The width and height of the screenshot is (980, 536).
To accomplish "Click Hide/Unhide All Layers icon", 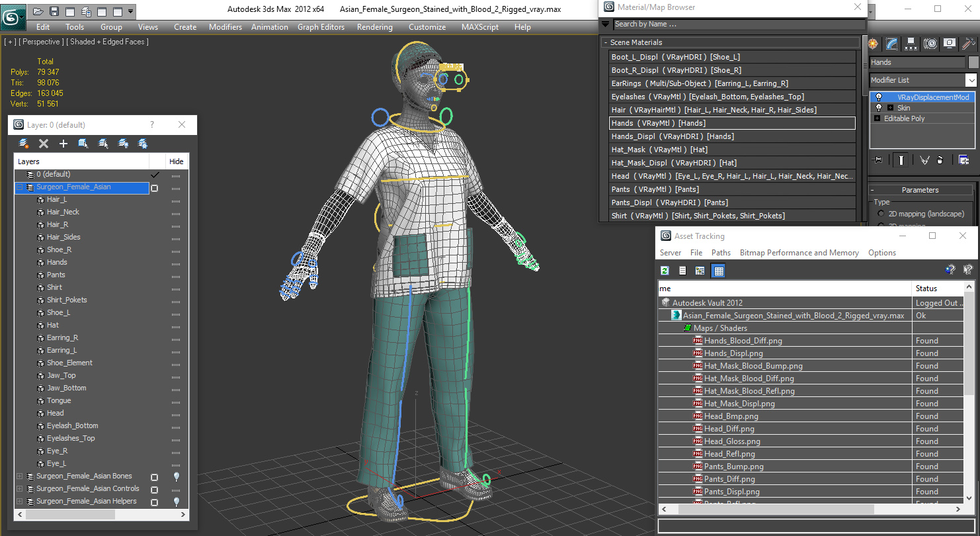I will tap(123, 144).
